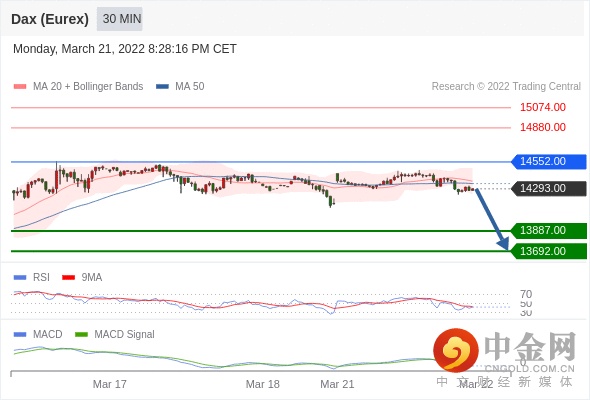Screen dimensions: 590x400
Task: Click the 14880.00 resistance level text
Action: point(543,127)
